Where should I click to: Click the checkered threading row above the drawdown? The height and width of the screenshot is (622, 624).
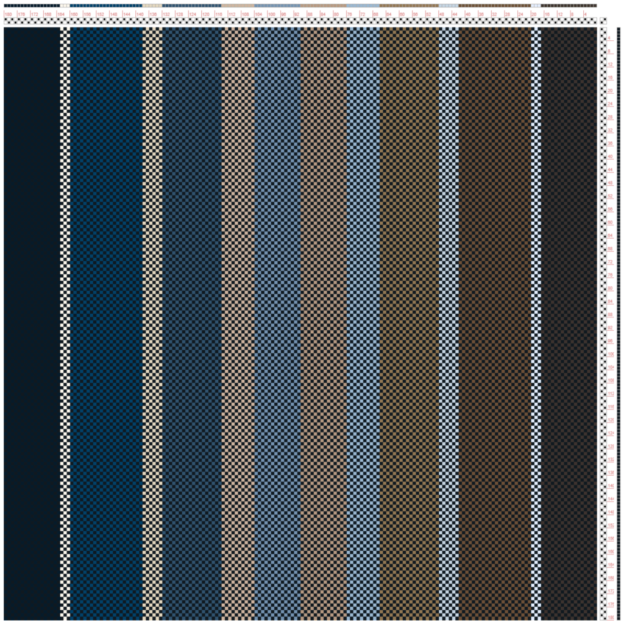tap(300, 22)
